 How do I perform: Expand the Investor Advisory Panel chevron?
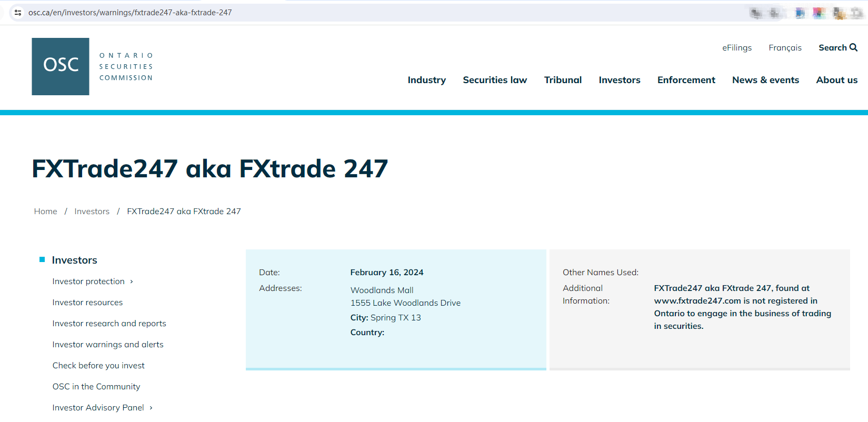point(151,408)
